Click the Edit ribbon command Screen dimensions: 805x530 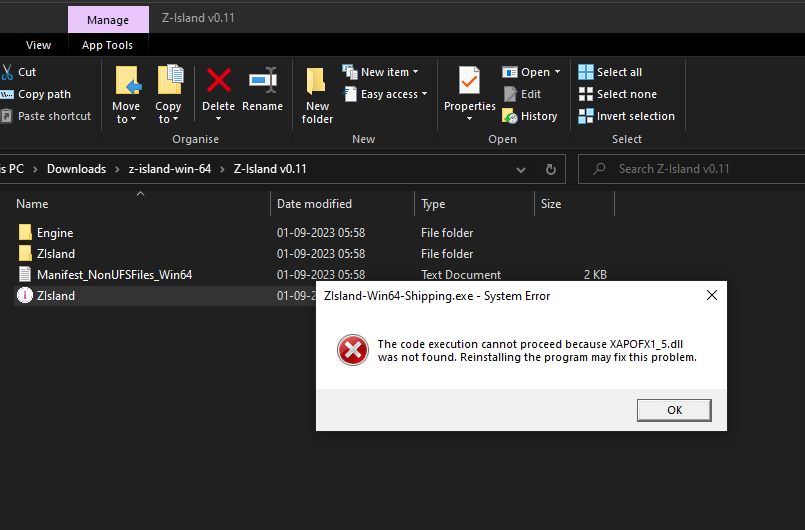tap(522, 94)
